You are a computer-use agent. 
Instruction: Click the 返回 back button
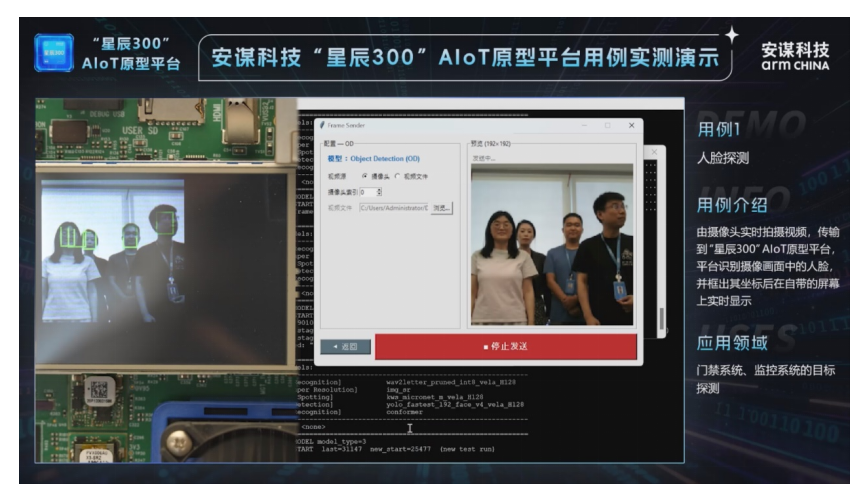345,347
